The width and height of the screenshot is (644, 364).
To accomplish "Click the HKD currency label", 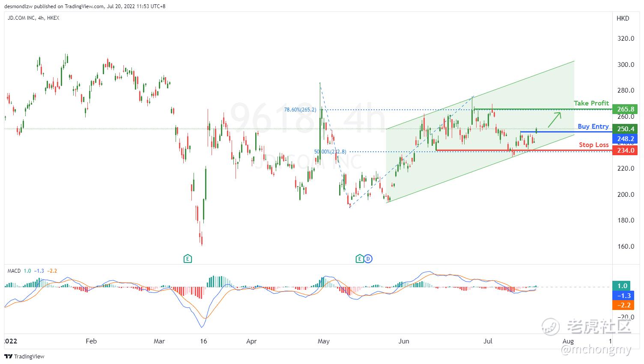I will [623, 18].
